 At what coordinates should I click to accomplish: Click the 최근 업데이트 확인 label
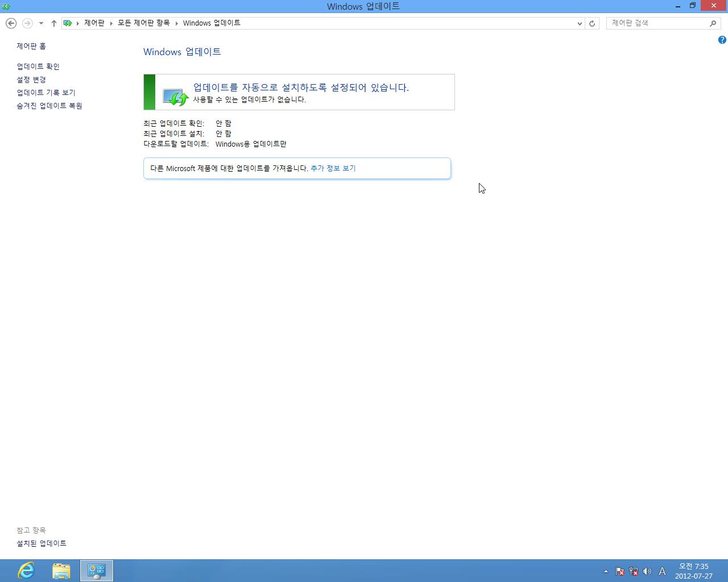click(174, 123)
